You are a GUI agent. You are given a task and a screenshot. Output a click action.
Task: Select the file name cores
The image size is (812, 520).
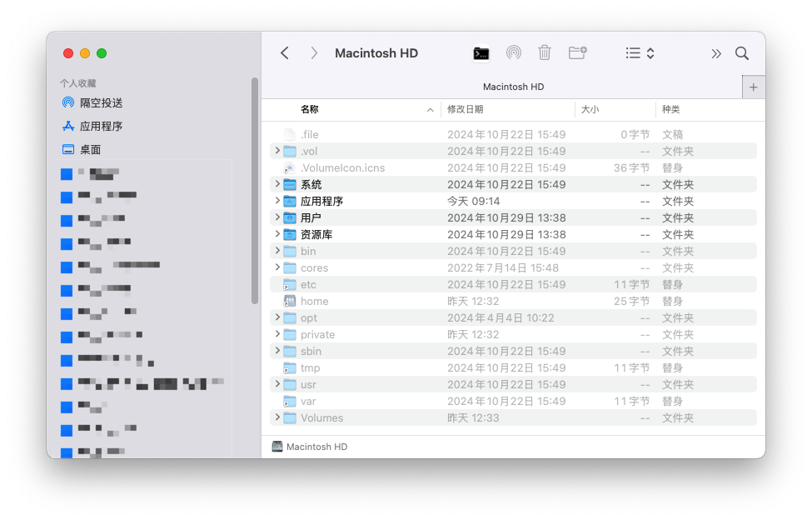[314, 267]
